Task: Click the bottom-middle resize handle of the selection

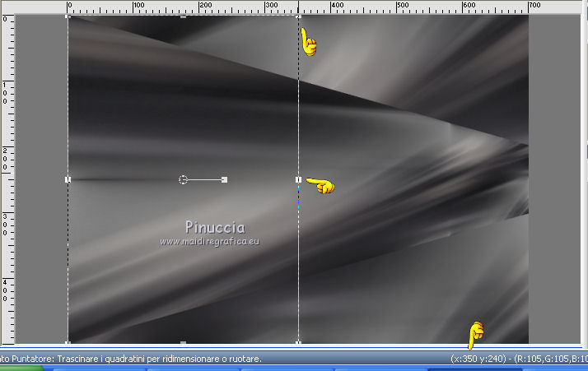Action: [x=183, y=342]
